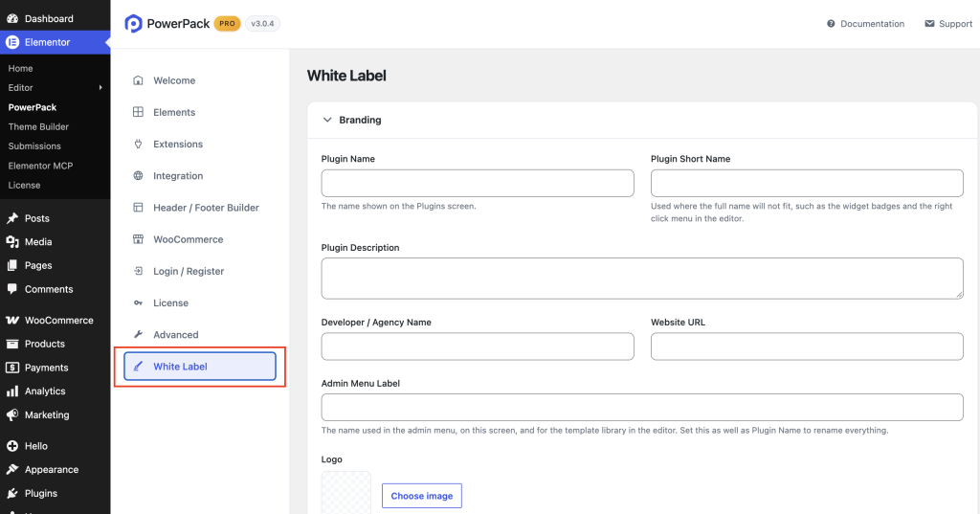This screenshot has width=980, height=514.
Task: Focus the Plugin Description textarea
Action: (x=642, y=279)
